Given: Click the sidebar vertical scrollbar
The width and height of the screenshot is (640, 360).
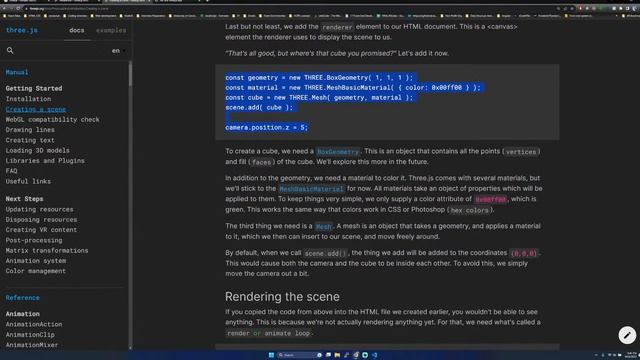Looking at the screenshot, I should (130, 73).
